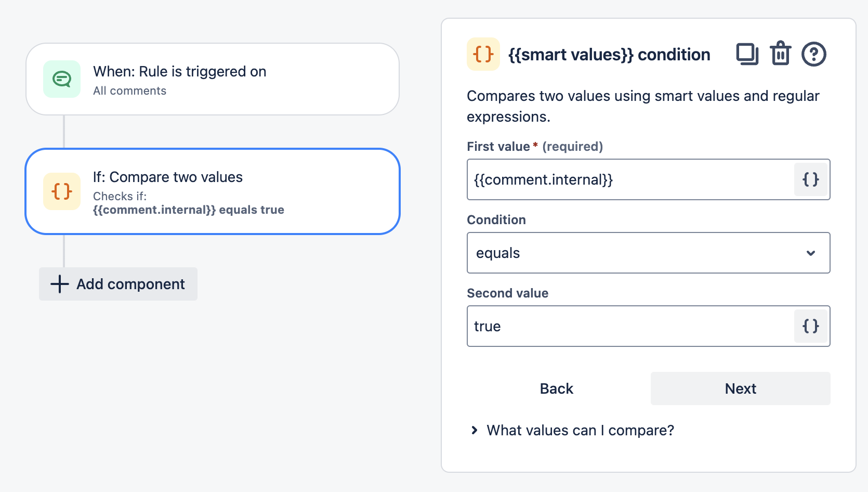This screenshot has height=492, width=868.
Task: Open smart value picker for First value
Action: pyautogui.click(x=810, y=180)
